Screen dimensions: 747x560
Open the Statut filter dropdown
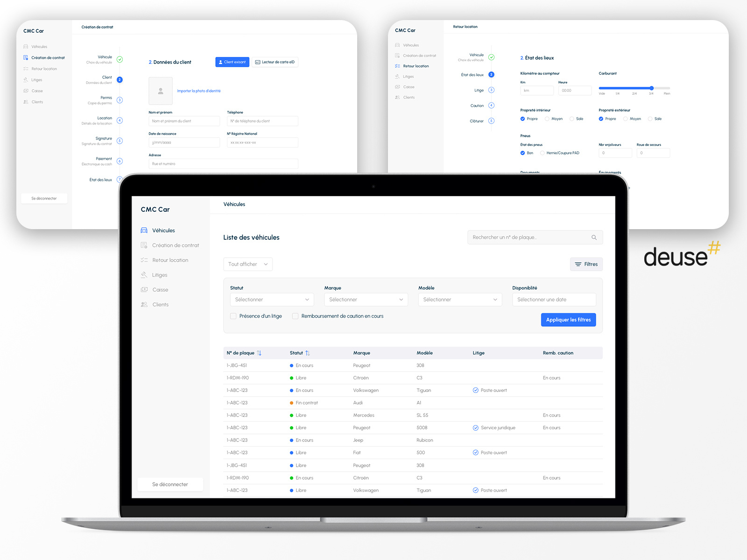[271, 299]
